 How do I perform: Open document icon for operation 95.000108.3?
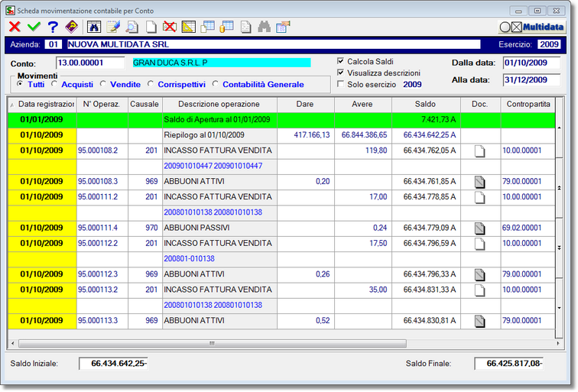click(x=479, y=182)
